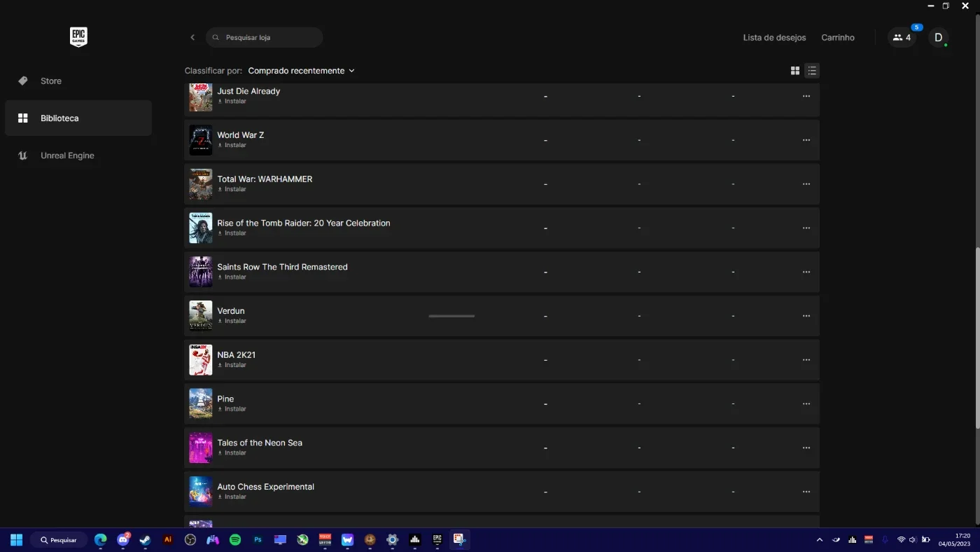Open options menu for Saints Row The Third
The width and height of the screenshot is (980, 552).
(x=806, y=272)
